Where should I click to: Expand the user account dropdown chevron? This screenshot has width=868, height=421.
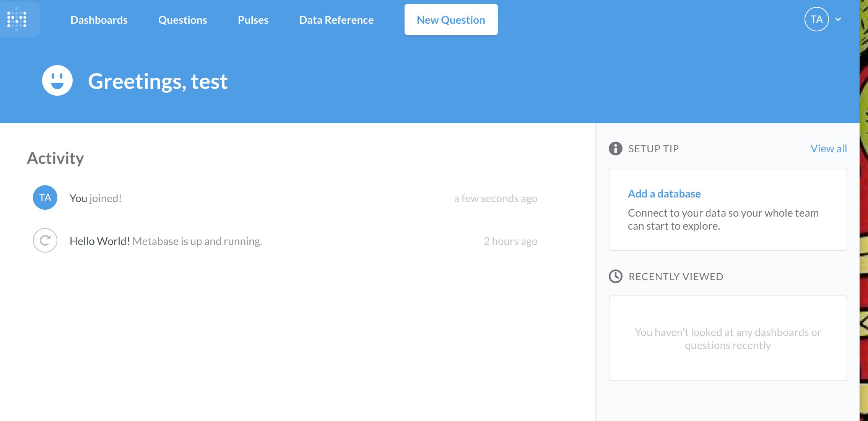[838, 20]
